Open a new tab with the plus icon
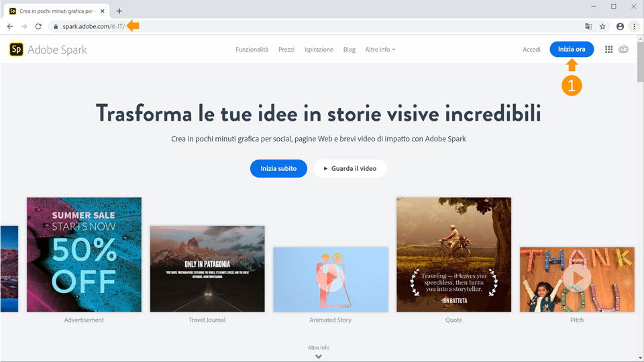 pos(119,11)
